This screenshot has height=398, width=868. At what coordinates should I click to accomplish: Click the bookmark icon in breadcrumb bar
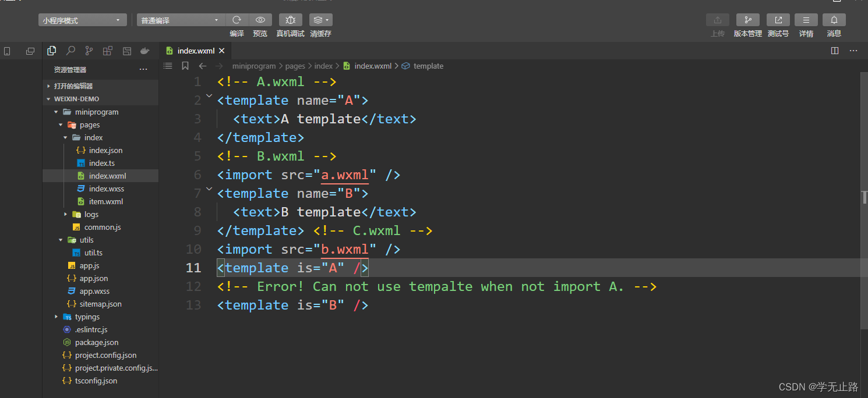pyautogui.click(x=185, y=66)
